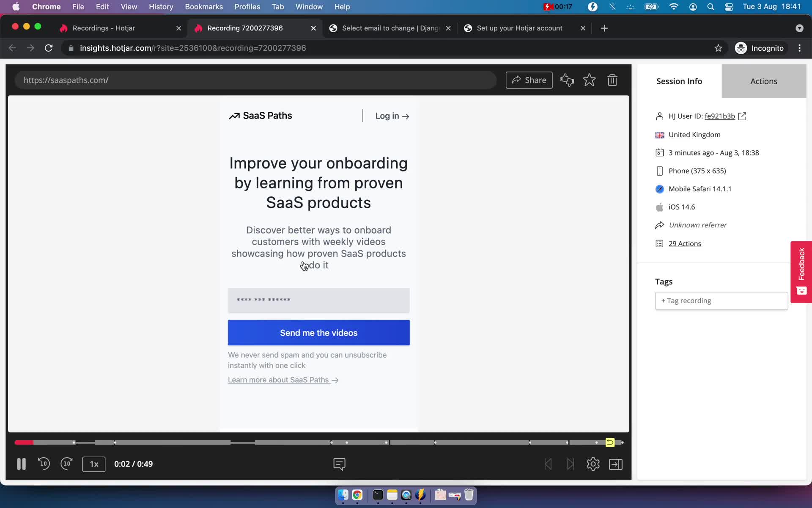
Task: Click the skip back 10 seconds button
Action: click(x=44, y=464)
